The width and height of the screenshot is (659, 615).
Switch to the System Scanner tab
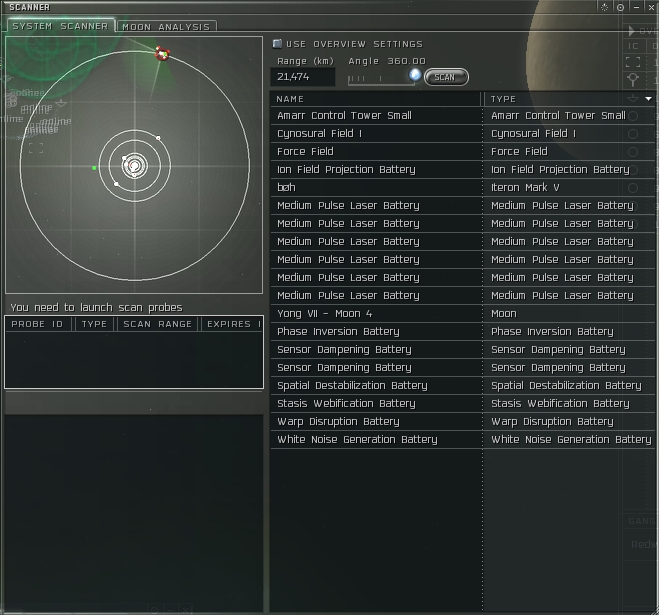[60, 26]
